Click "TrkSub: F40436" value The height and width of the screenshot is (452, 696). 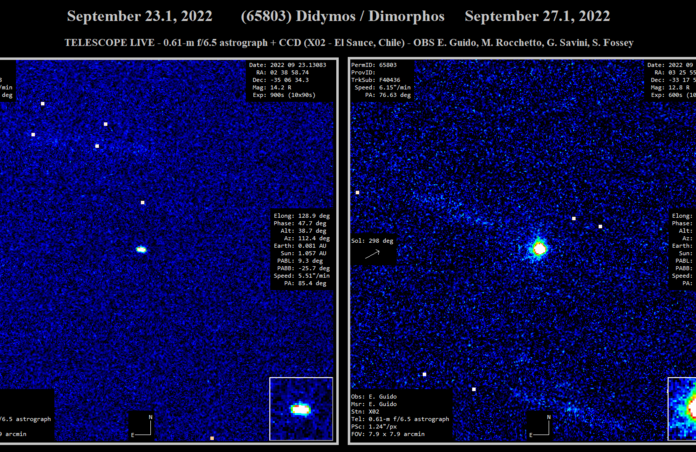[x=376, y=80]
